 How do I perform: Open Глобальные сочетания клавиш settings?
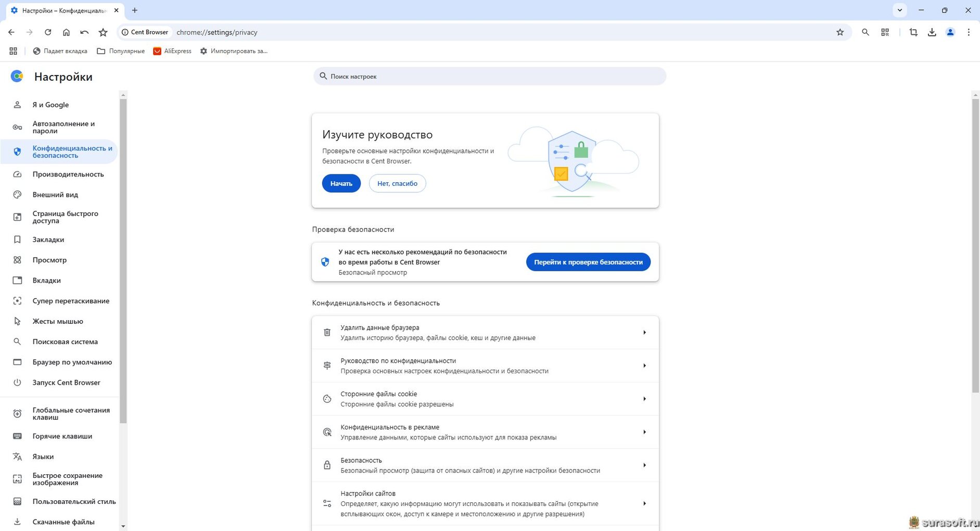click(59, 414)
